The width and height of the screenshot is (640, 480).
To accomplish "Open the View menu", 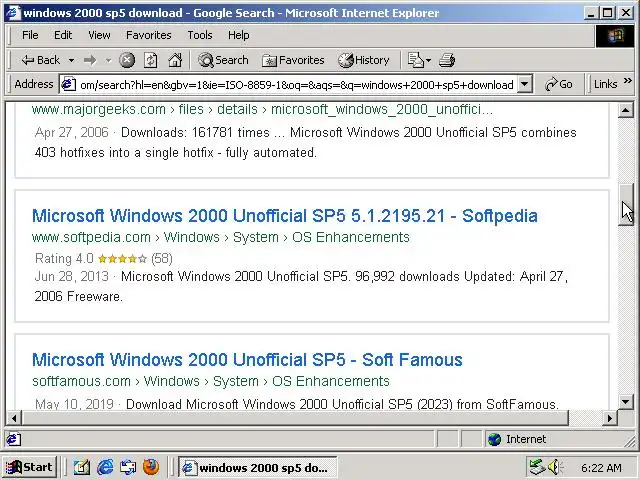I will (x=99, y=35).
